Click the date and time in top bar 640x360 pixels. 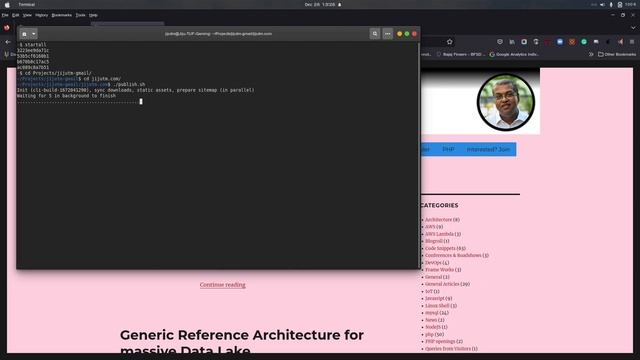point(320,4)
